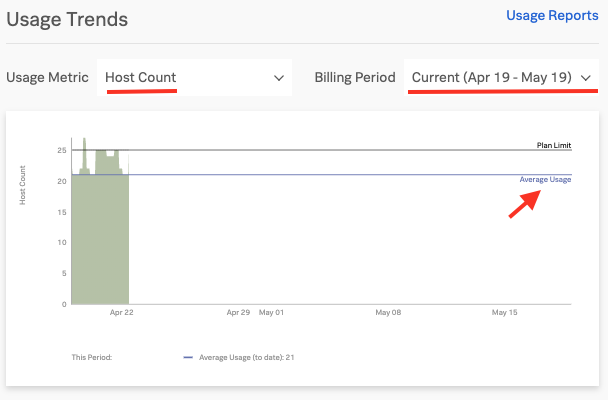The image size is (608, 400).
Task: Click the Usage Trends heading
Action: click(67, 17)
